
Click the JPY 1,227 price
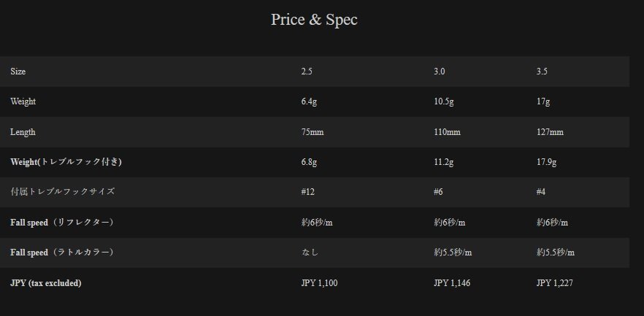pyautogui.click(x=554, y=282)
